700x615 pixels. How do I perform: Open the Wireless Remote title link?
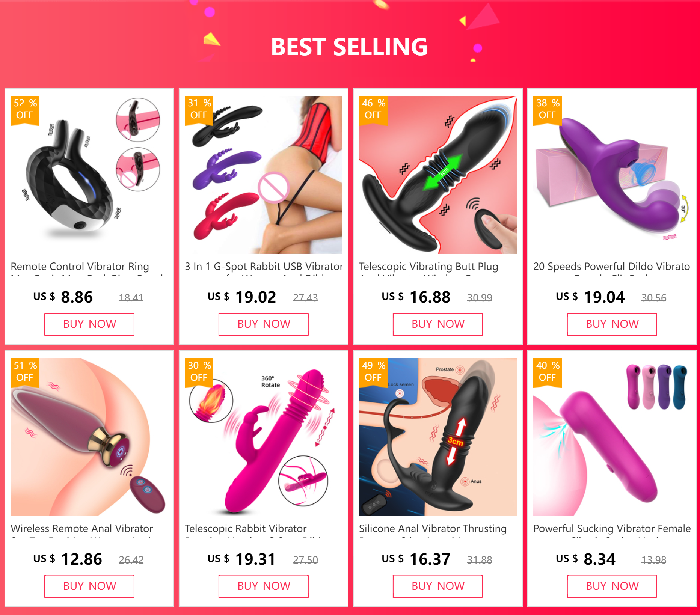tap(82, 529)
